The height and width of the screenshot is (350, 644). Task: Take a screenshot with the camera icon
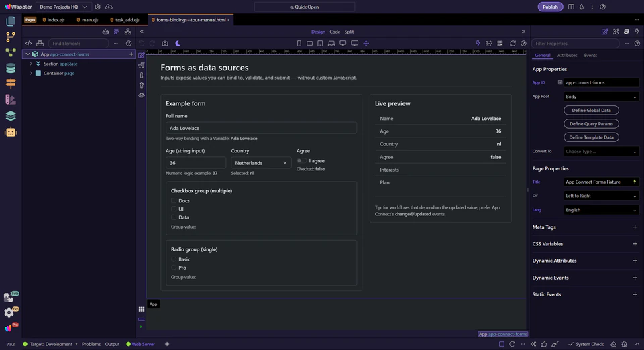(165, 43)
